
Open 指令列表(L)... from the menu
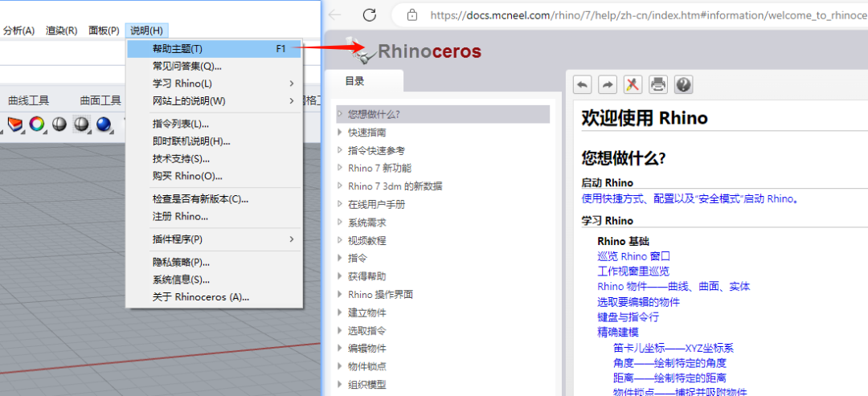click(215, 124)
